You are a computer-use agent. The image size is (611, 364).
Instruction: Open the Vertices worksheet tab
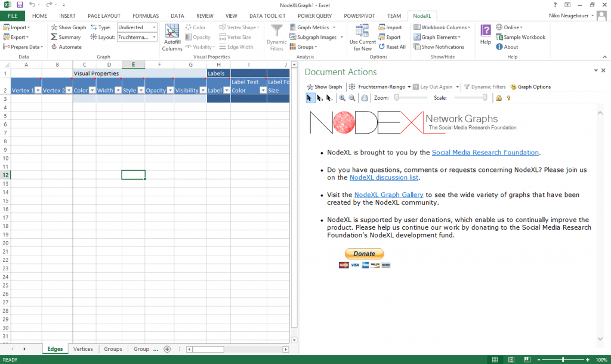pyautogui.click(x=83, y=349)
